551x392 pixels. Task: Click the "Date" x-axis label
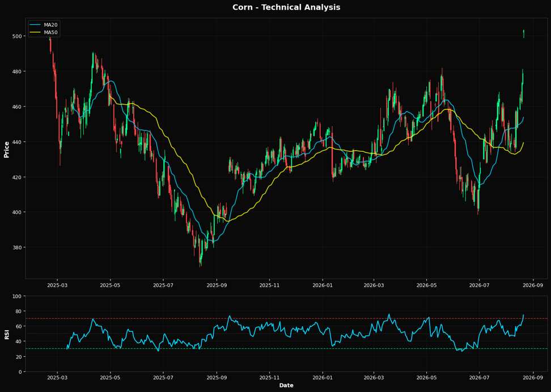point(286,385)
